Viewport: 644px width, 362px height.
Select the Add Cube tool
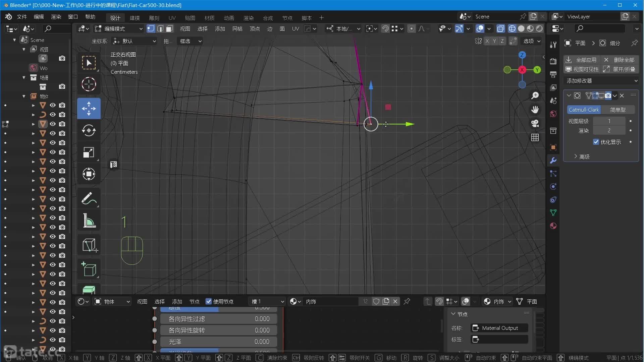point(89,269)
